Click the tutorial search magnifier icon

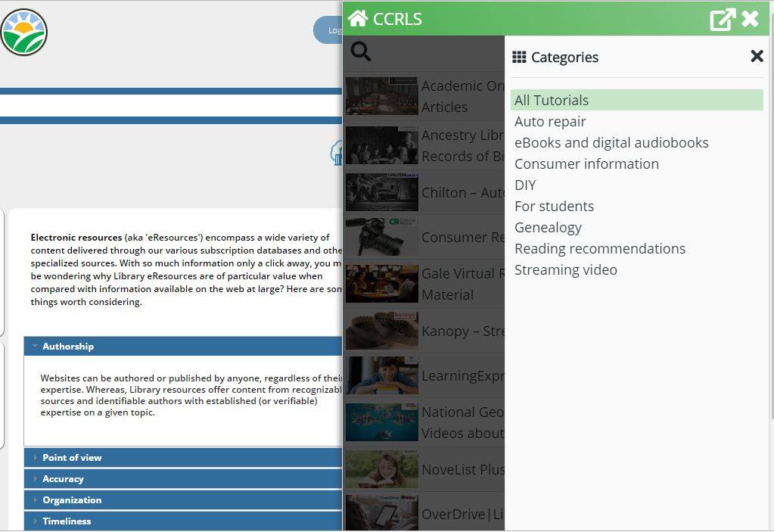(360, 51)
